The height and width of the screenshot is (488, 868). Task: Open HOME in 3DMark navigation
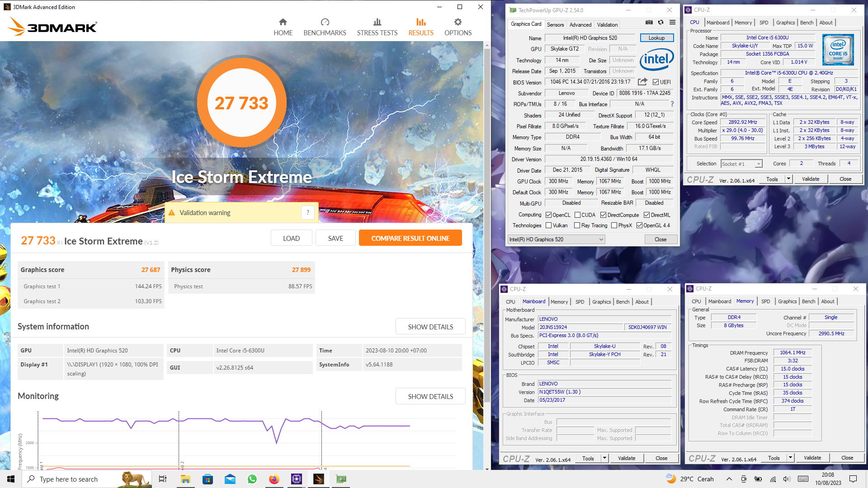click(x=283, y=27)
